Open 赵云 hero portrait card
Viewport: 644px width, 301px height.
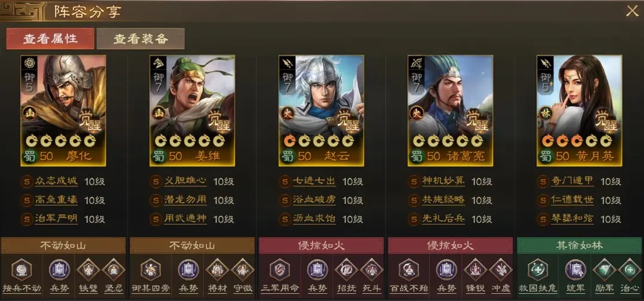[321, 110]
